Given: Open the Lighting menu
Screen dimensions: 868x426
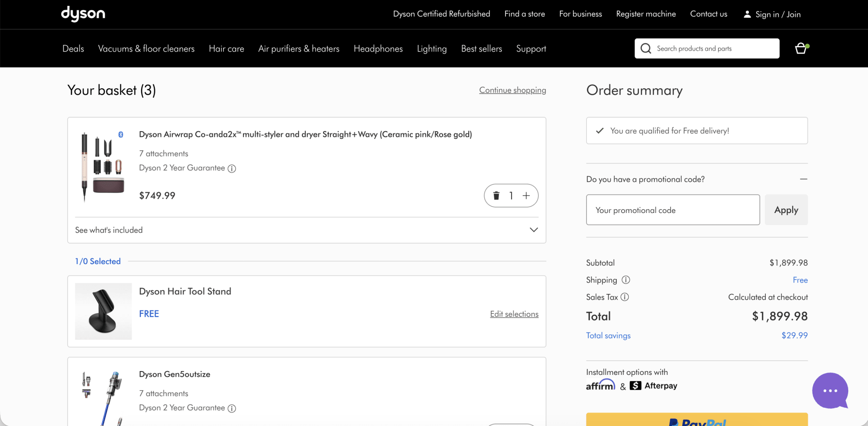Looking at the screenshot, I should [x=432, y=49].
